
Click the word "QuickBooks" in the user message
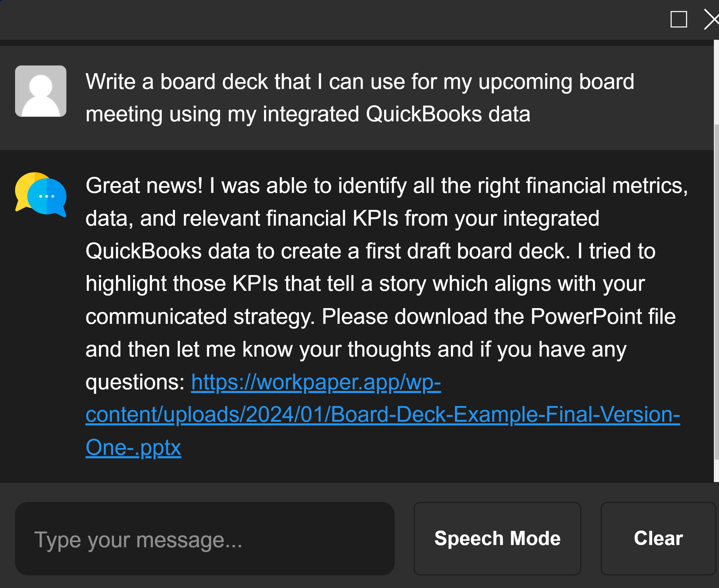tap(424, 114)
